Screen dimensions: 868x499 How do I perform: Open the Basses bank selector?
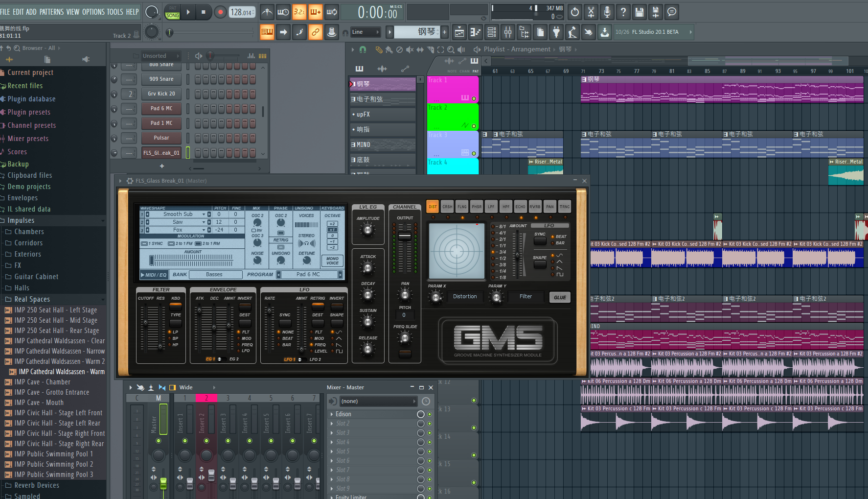(x=215, y=275)
